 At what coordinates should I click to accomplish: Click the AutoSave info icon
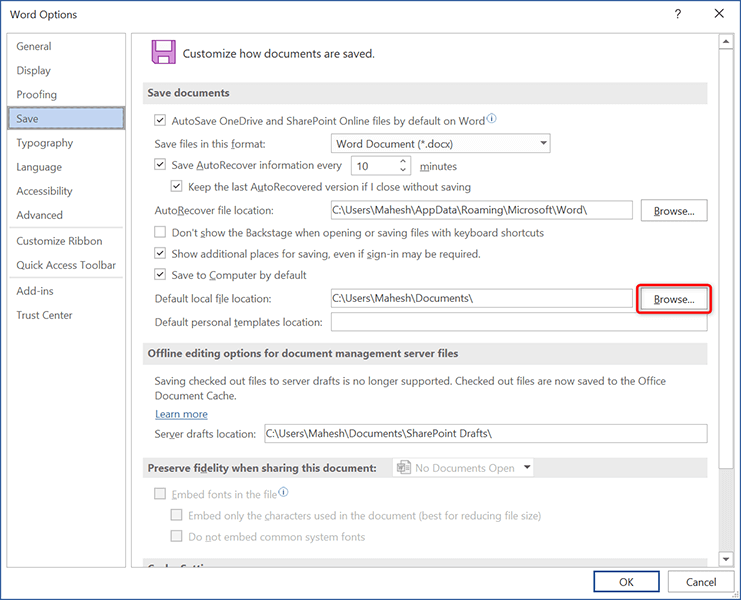tap(491, 120)
